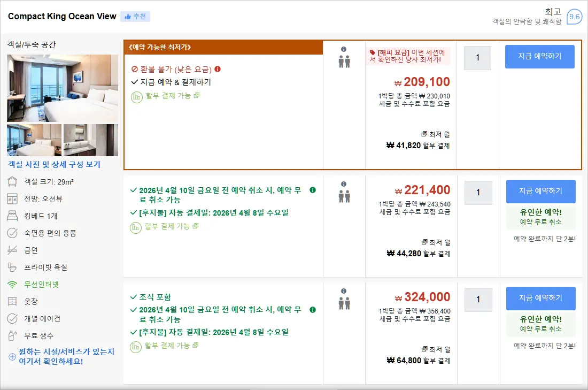Click the green info icon in second rate row
The height and width of the screenshot is (390, 588).
click(x=312, y=190)
